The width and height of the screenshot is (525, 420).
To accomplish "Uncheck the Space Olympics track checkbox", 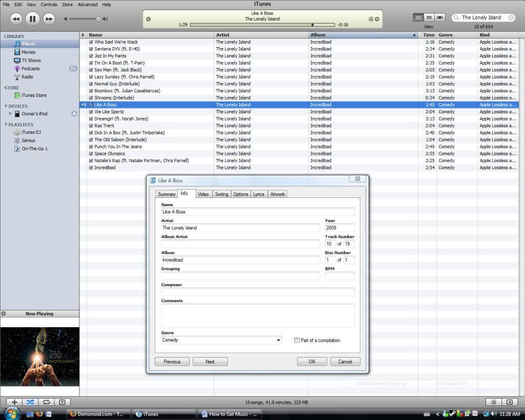I will pos(91,153).
